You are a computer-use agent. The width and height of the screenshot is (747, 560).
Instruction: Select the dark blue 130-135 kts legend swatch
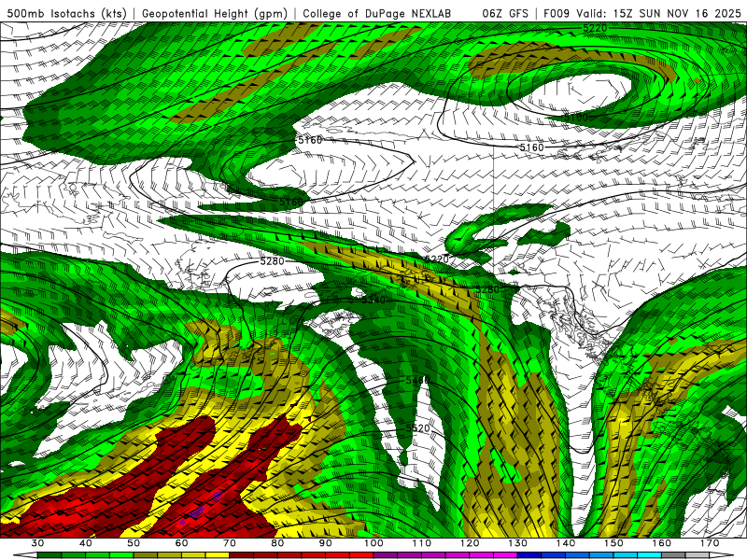[529, 555]
